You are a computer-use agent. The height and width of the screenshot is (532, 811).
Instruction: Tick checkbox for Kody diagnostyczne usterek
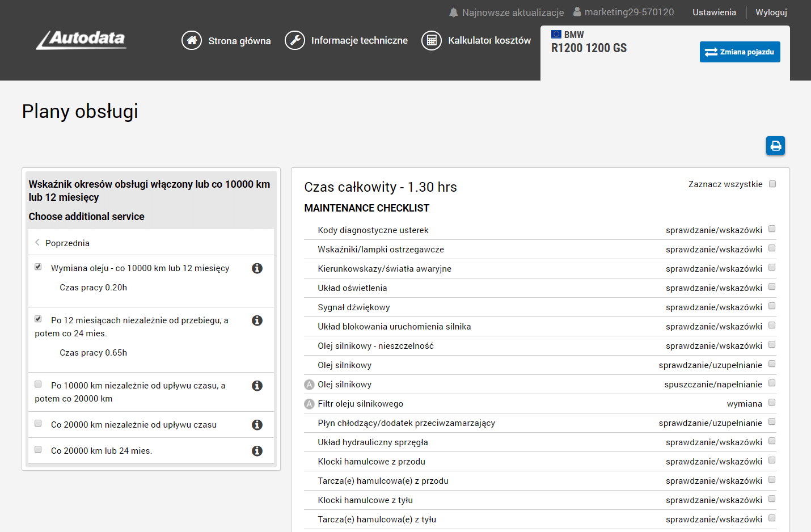point(772,229)
